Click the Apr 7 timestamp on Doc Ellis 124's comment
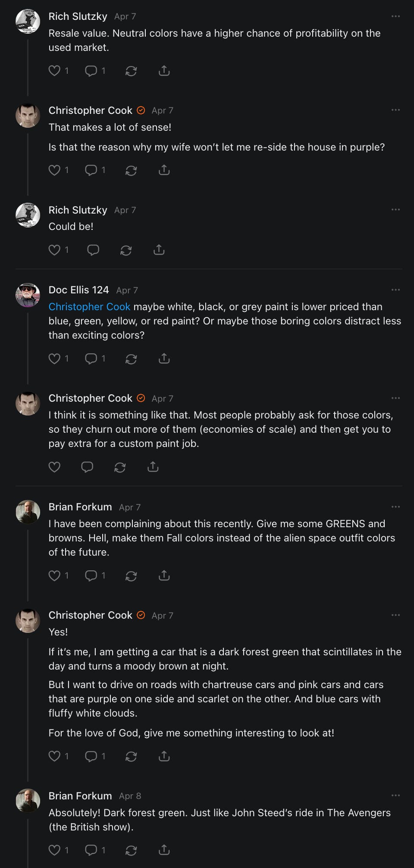The image size is (414, 868). (127, 290)
